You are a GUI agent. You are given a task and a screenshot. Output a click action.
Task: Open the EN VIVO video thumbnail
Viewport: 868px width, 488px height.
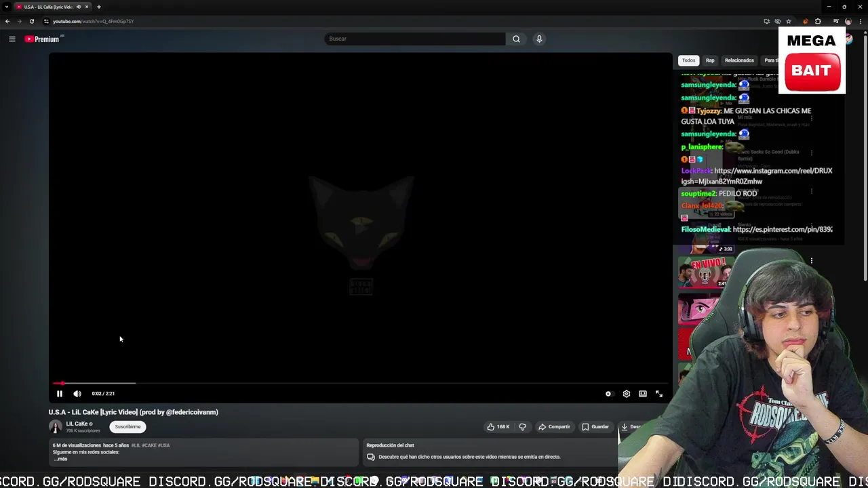click(705, 272)
